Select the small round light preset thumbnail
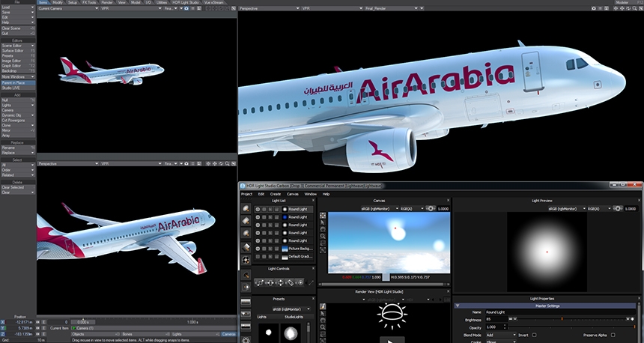This screenshot has width=644, height=343. point(269,333)
